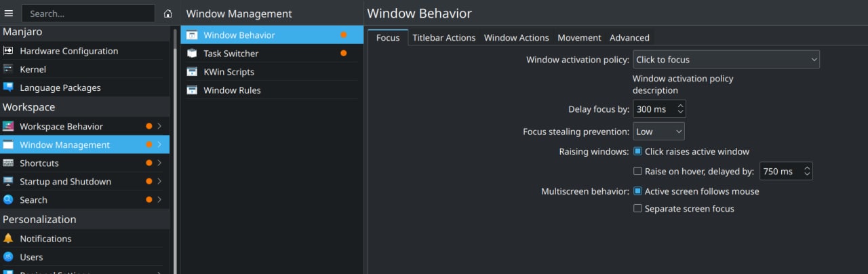Switch to the Advanced tab
The width and height of the screenshot is (868, 274).
[629, 37]
